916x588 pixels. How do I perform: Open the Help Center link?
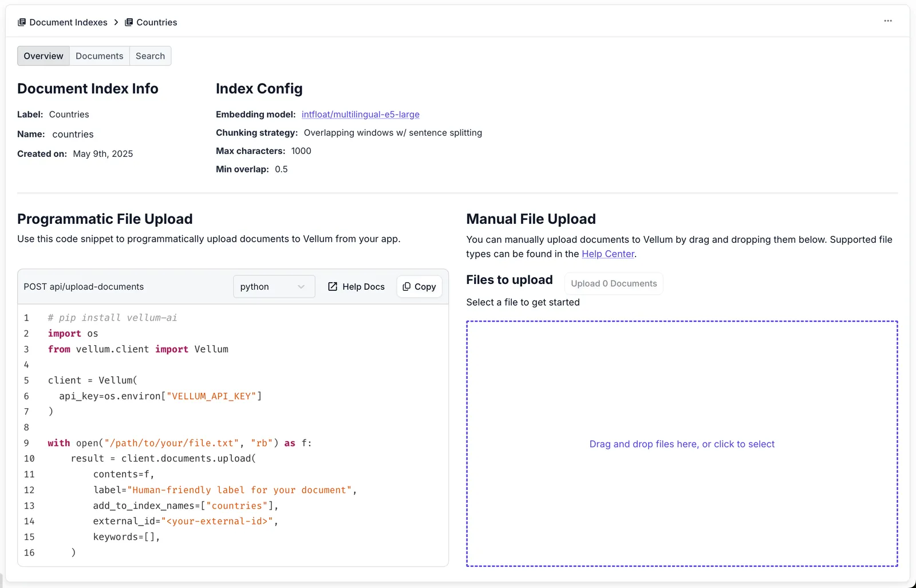608,254
